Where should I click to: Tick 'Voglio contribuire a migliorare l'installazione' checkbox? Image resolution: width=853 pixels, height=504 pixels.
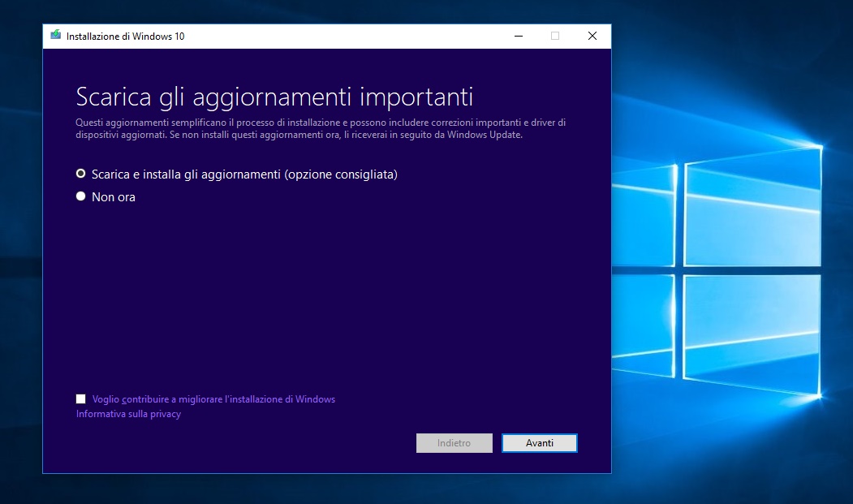[x=80, y=399]
